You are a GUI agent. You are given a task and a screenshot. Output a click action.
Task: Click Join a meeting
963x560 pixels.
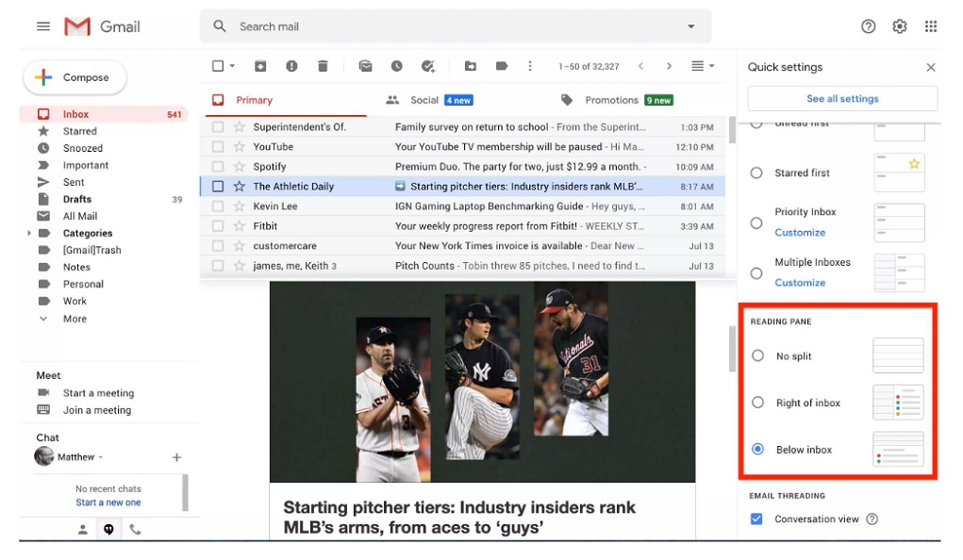tap(97, 410)
